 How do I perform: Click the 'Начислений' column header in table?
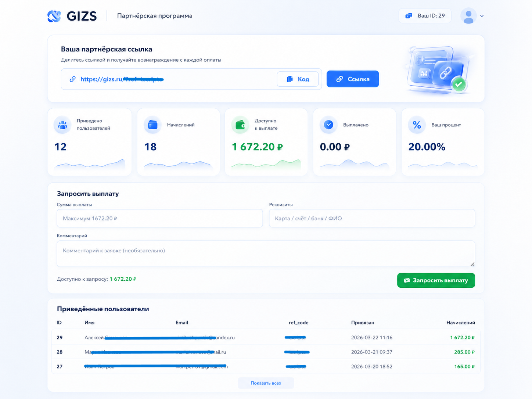(x=461, y=323)
